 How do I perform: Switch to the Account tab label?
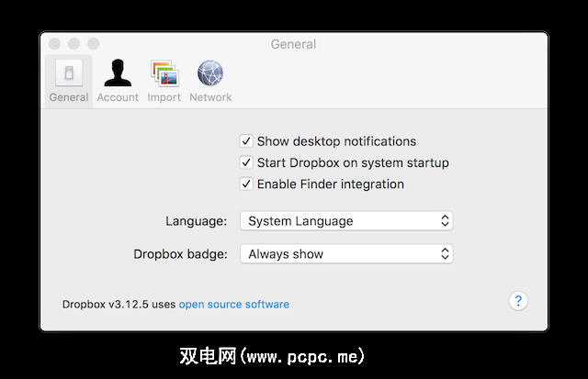point(118,97)
